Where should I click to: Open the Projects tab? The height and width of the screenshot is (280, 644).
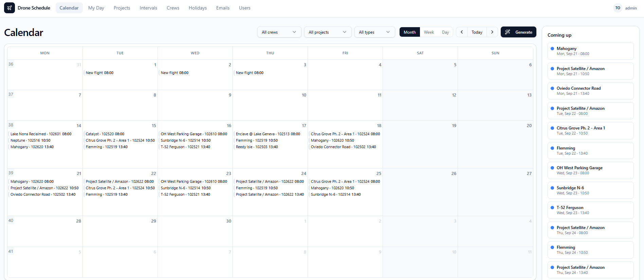pyautogui.click(x=122, y=8)
